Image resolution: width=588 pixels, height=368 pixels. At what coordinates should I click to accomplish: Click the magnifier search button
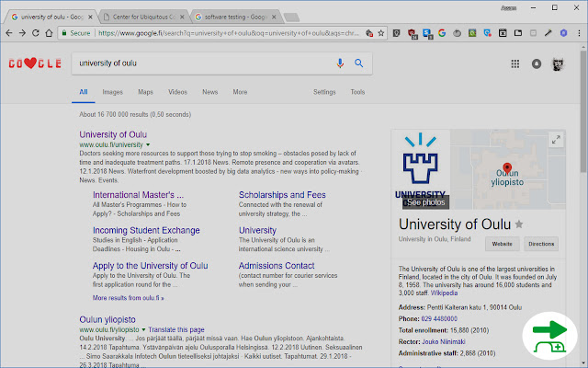pos(359,63)
